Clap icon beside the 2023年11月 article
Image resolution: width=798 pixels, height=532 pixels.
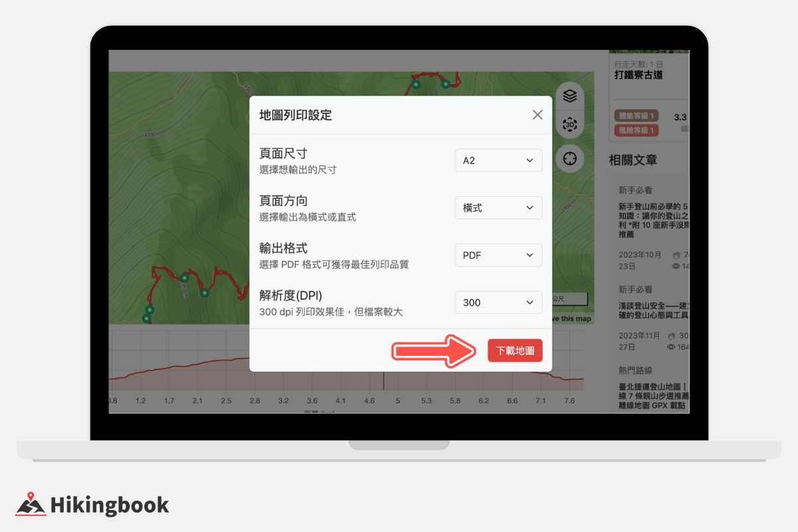coord(672,336)
